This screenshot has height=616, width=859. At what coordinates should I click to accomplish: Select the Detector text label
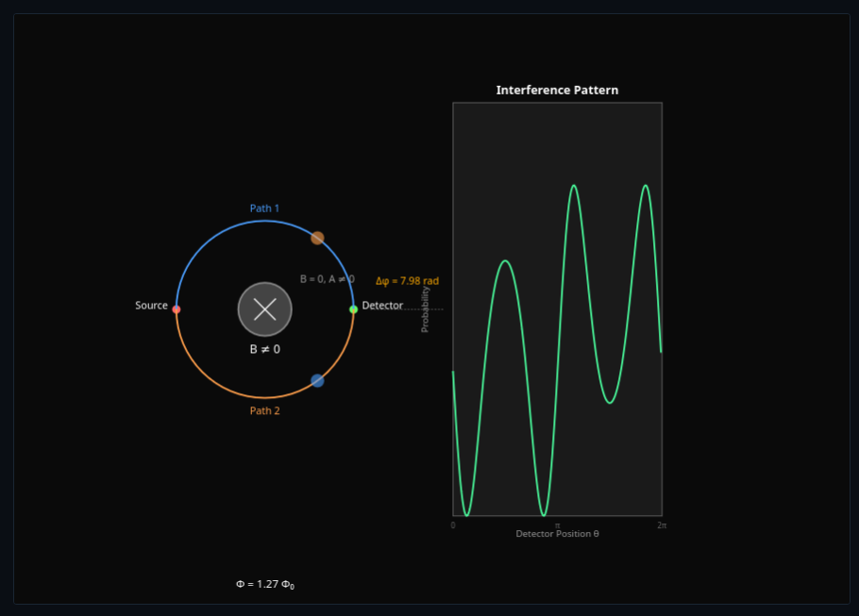(x=382, y=306)
